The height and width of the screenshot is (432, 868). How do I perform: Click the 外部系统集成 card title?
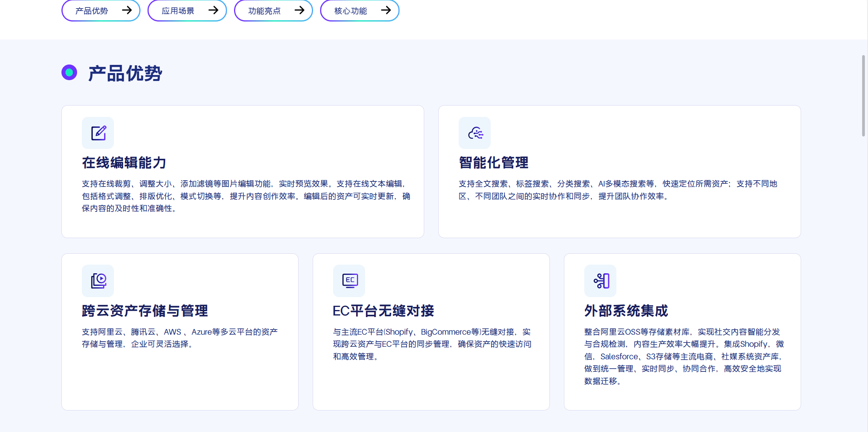[625, 311]
